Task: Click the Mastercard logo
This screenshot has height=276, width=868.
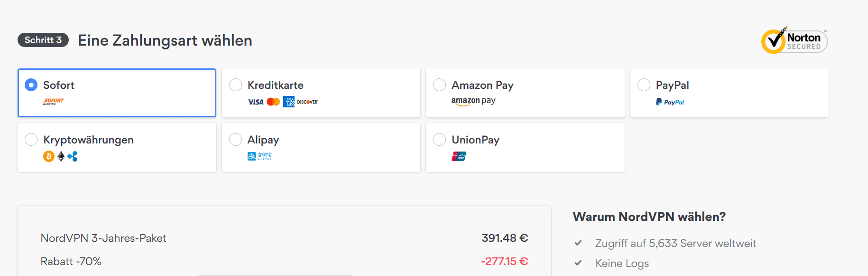Action: pos(273,102)
